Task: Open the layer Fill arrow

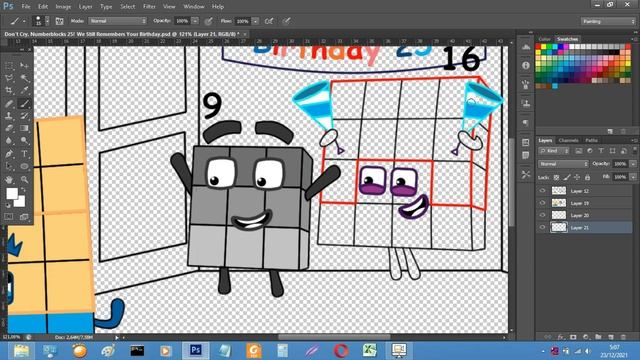Action: tap(633, 177)
